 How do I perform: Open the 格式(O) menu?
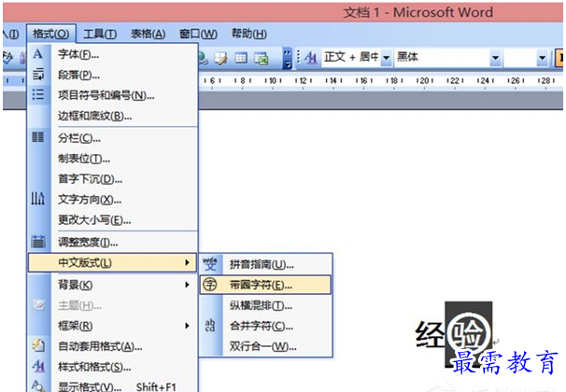(50, 34)
